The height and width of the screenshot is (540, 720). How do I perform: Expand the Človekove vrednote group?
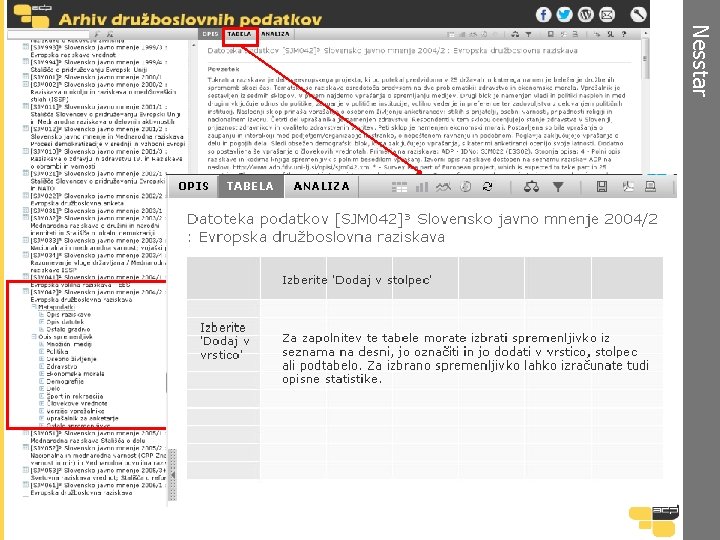[41, 403]
